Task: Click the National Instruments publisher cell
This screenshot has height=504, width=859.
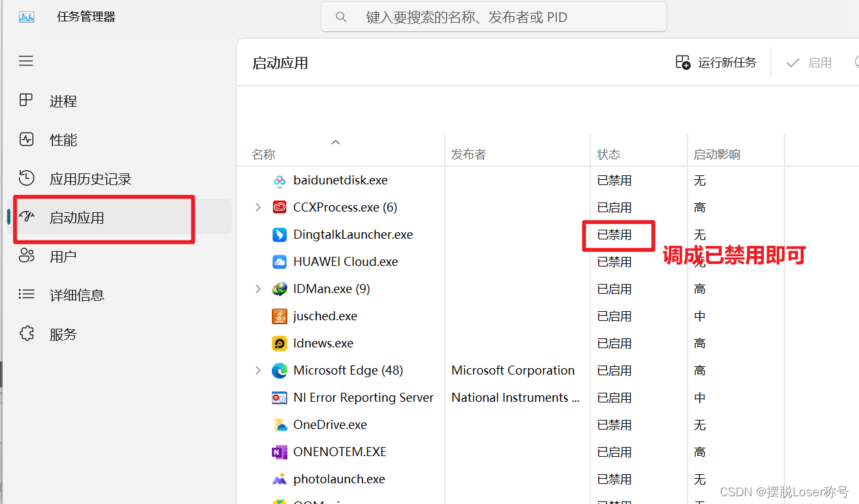Action: click(515, 398)
